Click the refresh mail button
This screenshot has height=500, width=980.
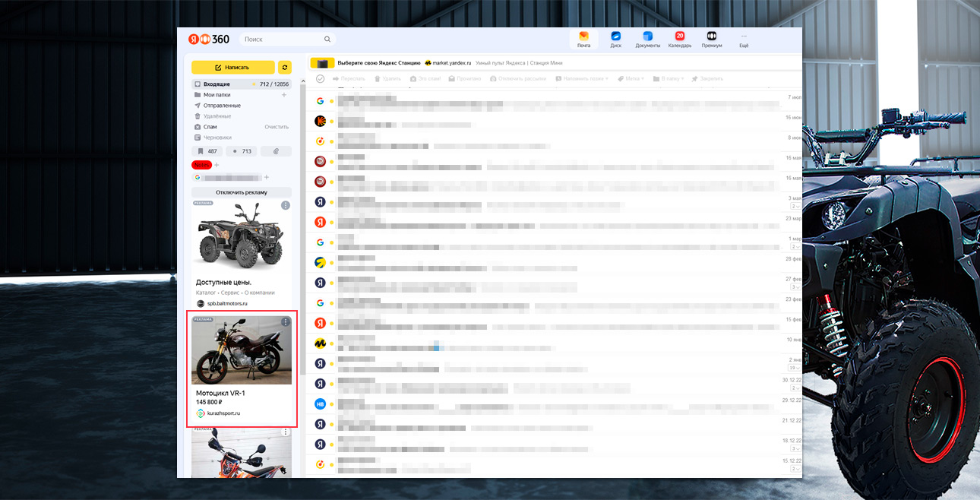285,67
